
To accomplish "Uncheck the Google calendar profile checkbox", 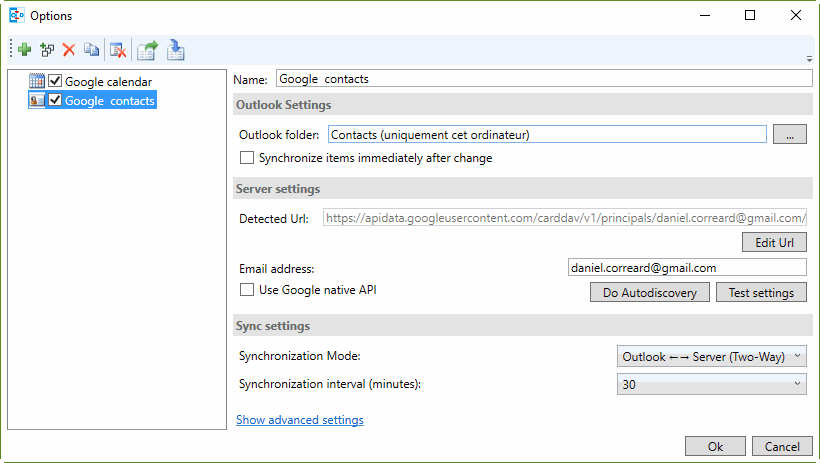I will [x=55, y=81].
